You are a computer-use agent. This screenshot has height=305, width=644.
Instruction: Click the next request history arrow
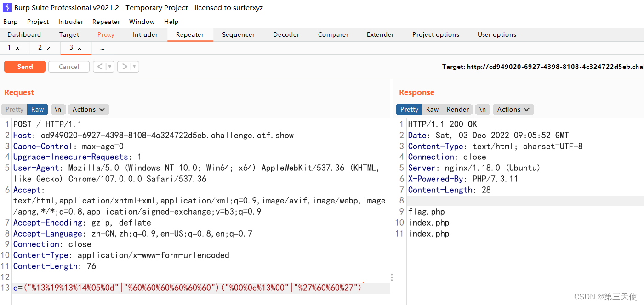pos(124,67)
